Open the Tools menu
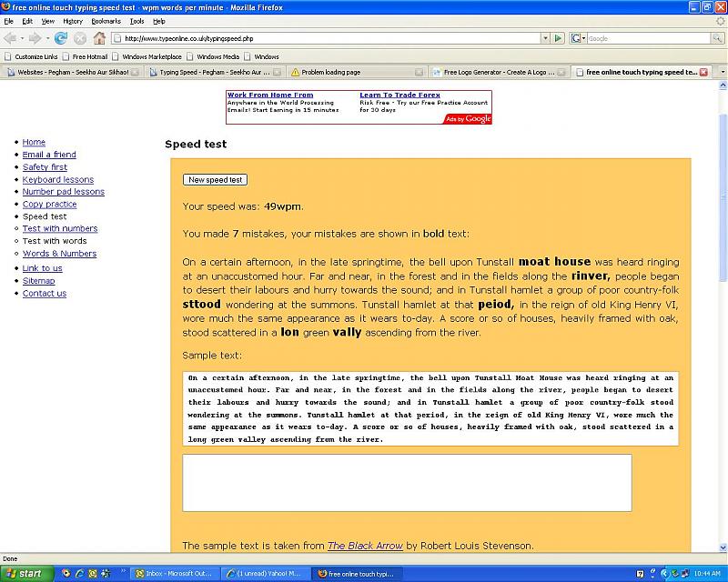Image resolution: width=728 pixels, height=582 pixels. tap(137, 21)
